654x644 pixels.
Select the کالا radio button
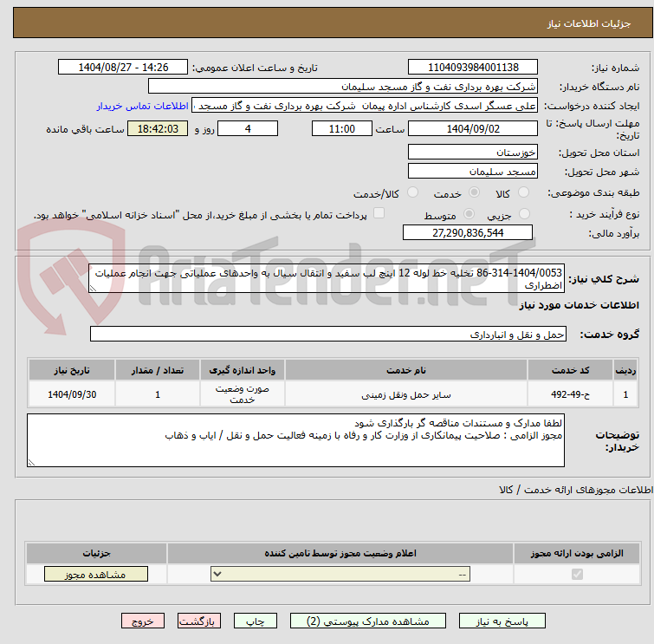tap(523, 192)
